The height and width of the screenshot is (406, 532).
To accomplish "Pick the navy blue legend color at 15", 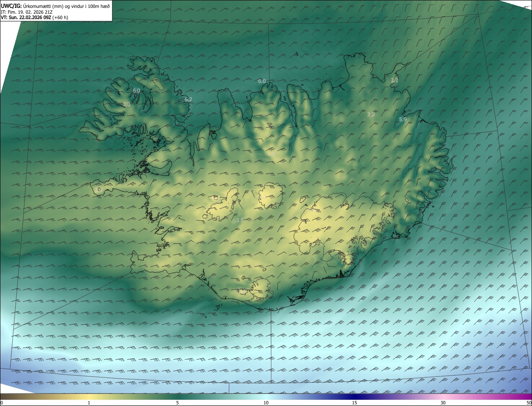I will [355, 396].
